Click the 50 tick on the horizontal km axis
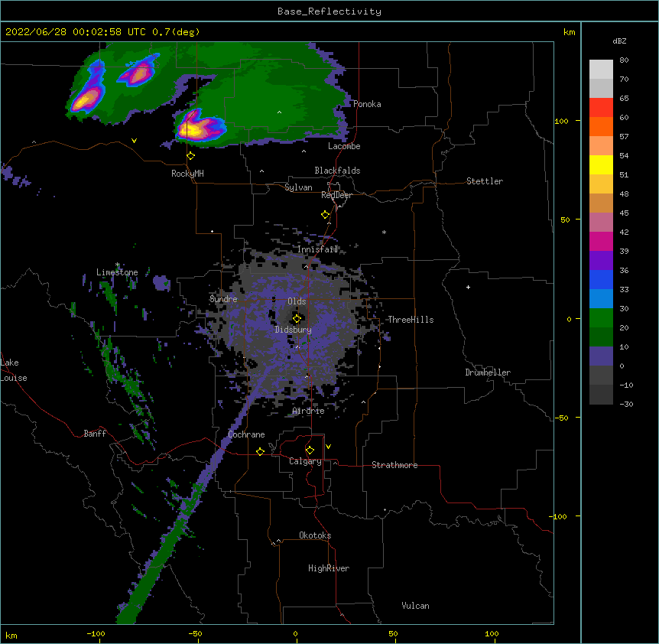 point(393,634)
